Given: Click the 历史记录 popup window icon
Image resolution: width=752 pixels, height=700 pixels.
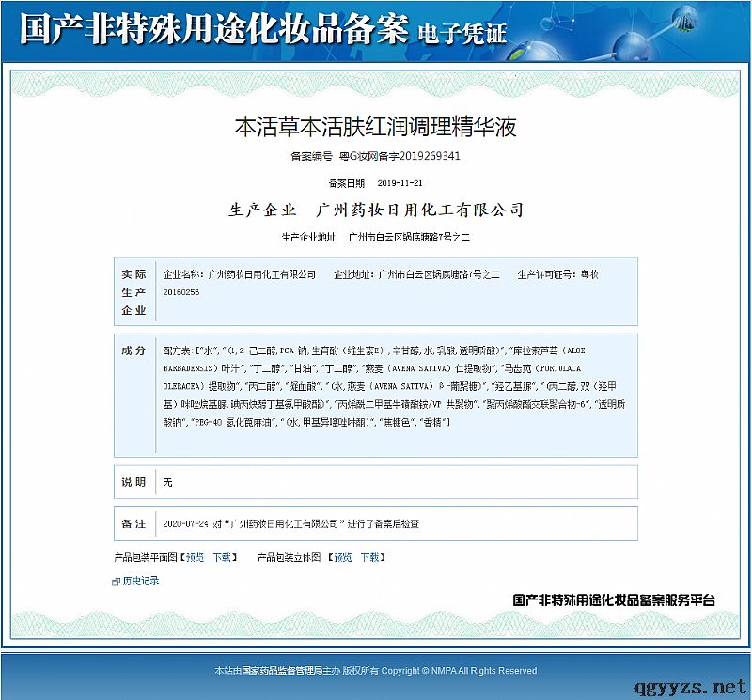Looking at the screenshot, I should click(116, 582).
